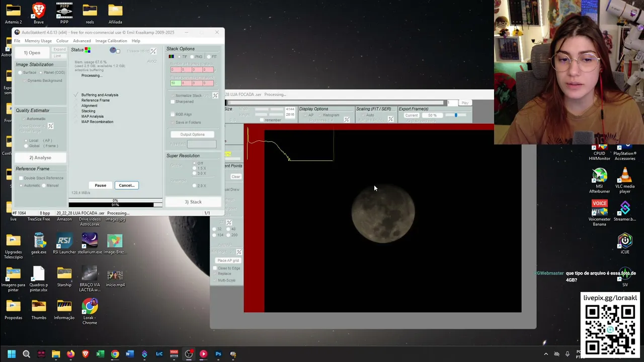Toggle the Close to Edge checkbox

227,268
